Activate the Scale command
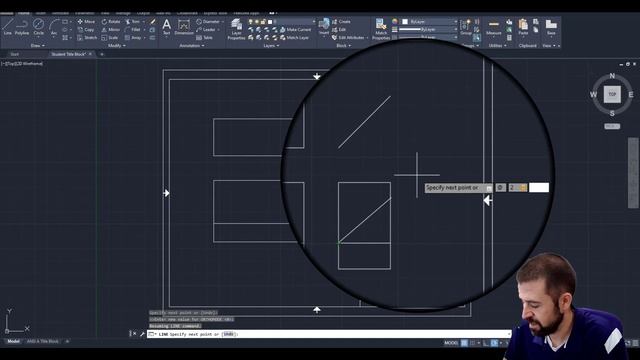 pyautogui.click(x=110, y=38)
